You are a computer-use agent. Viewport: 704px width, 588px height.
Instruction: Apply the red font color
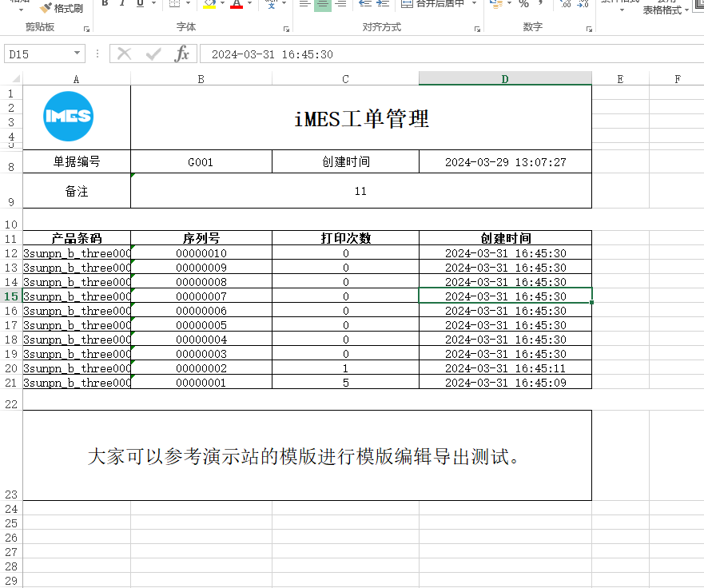[237, 4]
